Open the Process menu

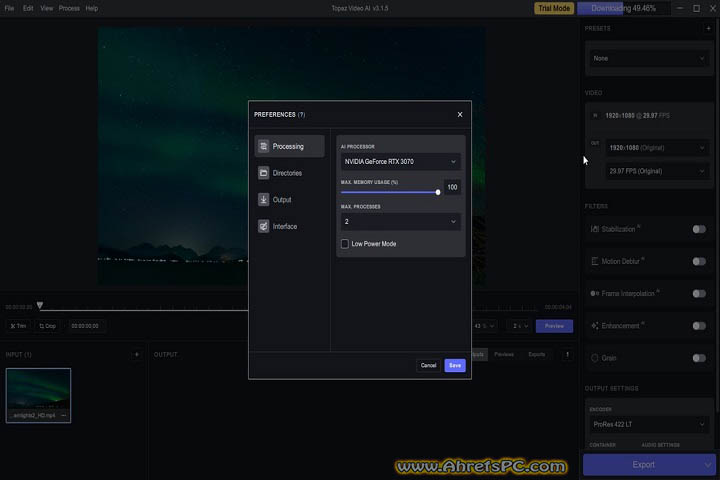[x=69, y=8]
